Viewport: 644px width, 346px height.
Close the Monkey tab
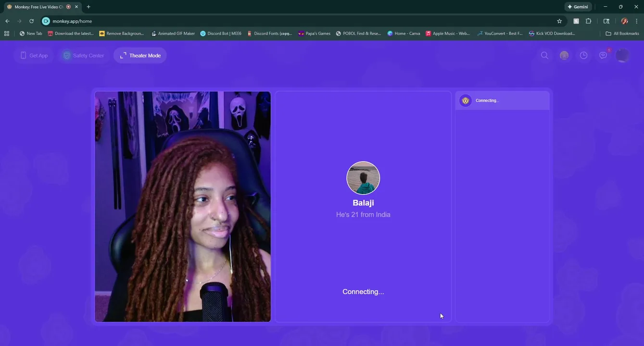tap(76, 7)
